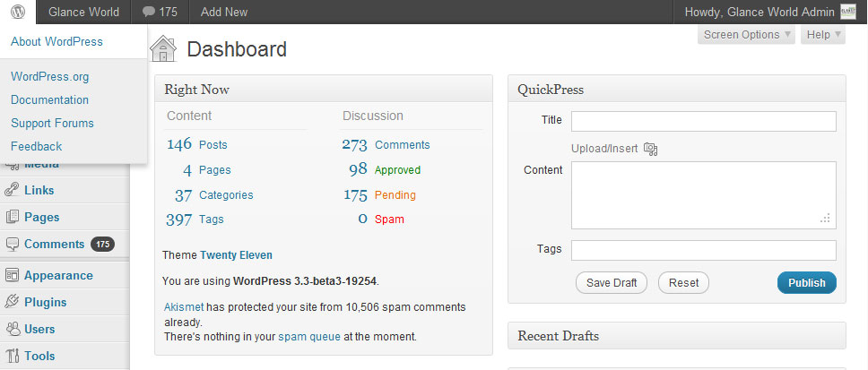Viewport: 868px width, 370px height.
Task: Click the QuickPress Title field
Action: point(704,121)
